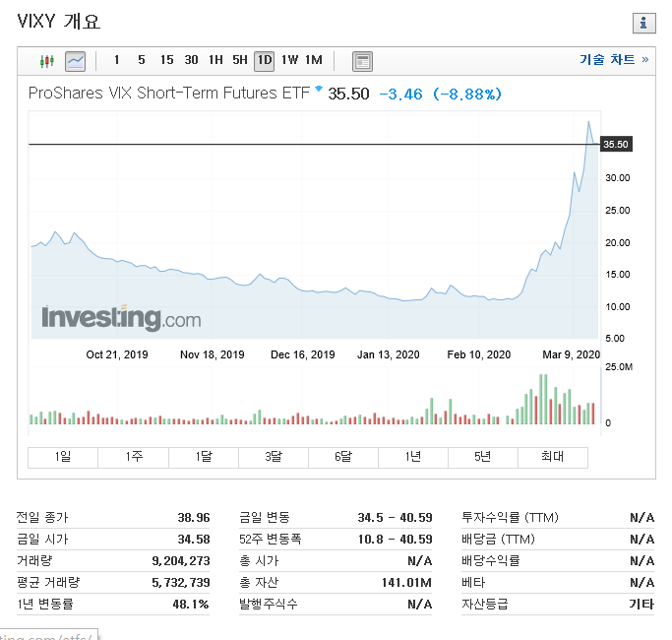This screenshot has width=672, height=640.
Task: Choose the 1년 range tab
Action: (x=413, y=457)
